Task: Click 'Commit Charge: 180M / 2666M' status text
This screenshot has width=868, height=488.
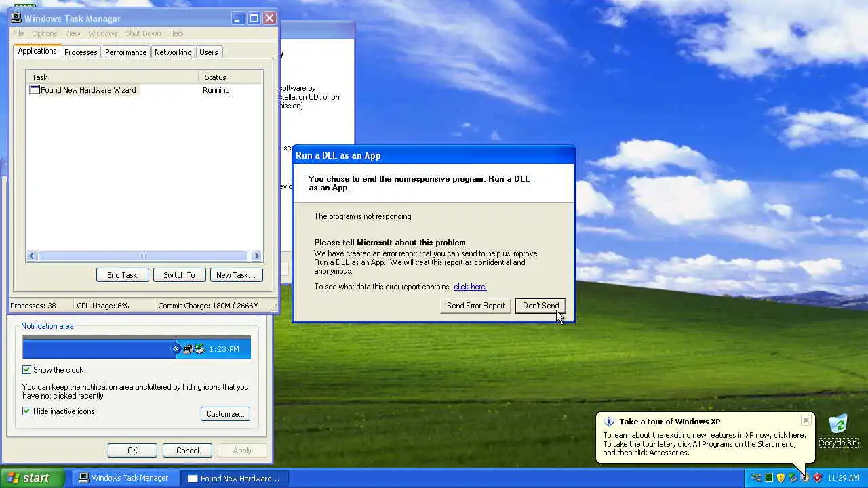Action: click(208, 306)
